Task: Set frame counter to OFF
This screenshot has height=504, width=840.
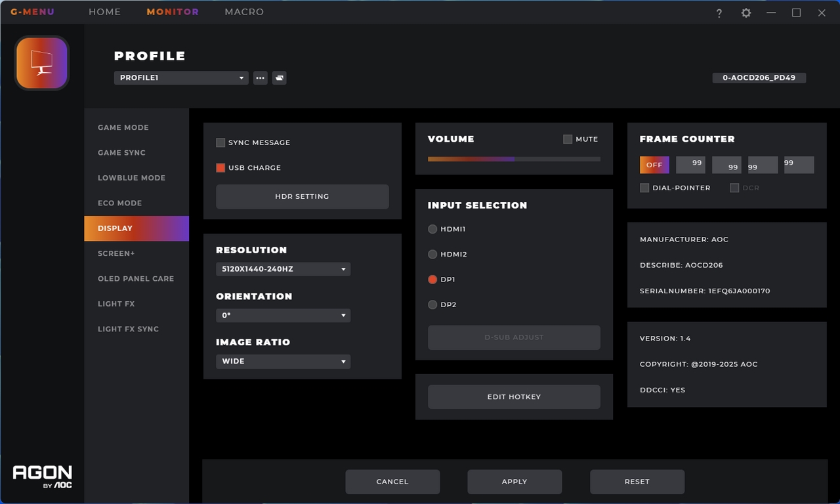Action: click(x=654, y=165)
